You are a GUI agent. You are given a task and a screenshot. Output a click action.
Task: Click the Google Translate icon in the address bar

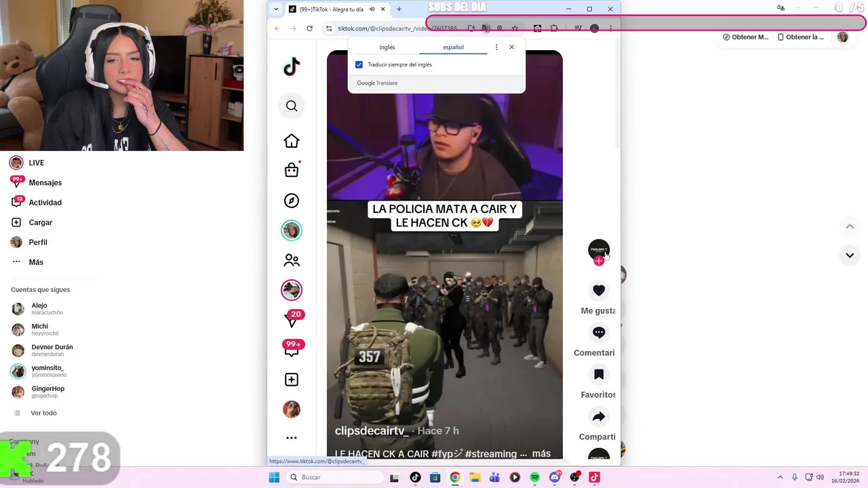tap(486, 28)
